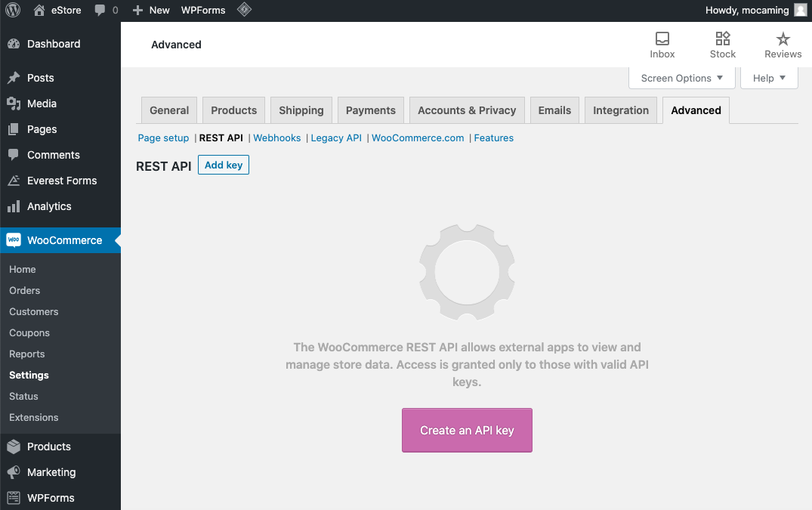Viewport: 812px width, 510px height.
Task: Open the Features link
Action: (x=493, y=138)
